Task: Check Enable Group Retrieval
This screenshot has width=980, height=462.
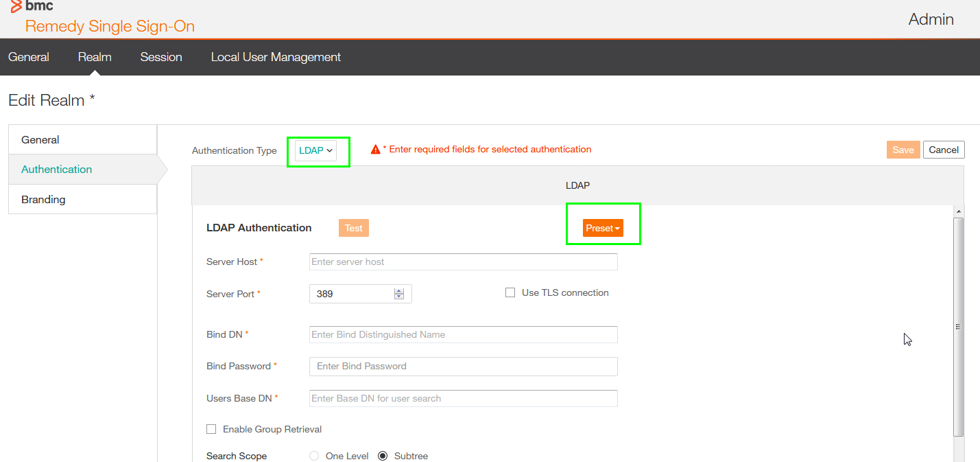Action: click(211, 429)
